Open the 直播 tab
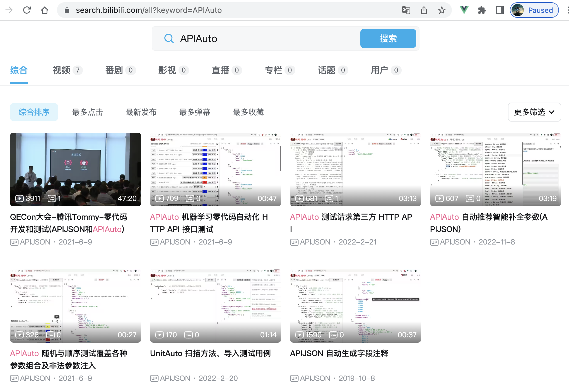 [x=220, y=70]
